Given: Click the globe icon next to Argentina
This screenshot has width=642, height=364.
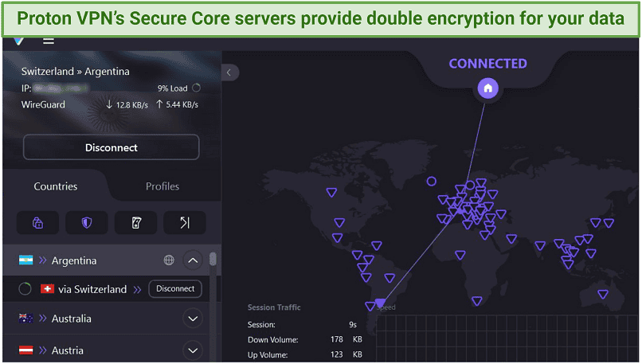Looking at the screenshot, I should pyautogui.click(x=169, y=260).
